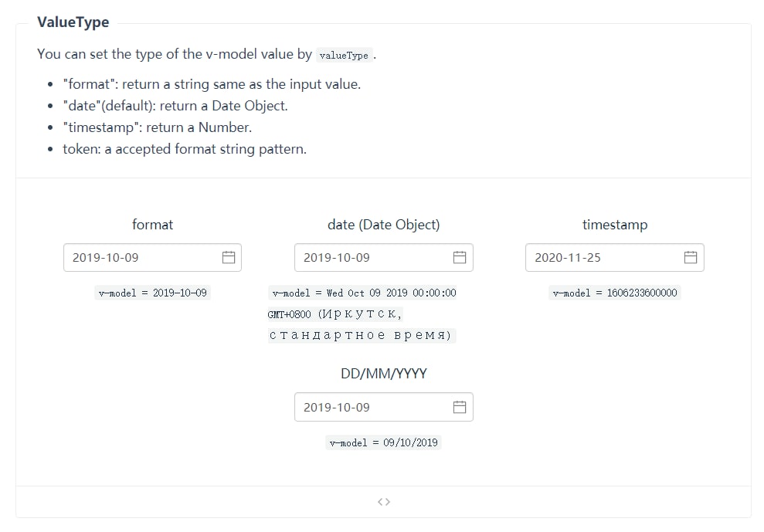Click the date (Date Object) input text
The image size is (764, 532).
pos(337,257)
